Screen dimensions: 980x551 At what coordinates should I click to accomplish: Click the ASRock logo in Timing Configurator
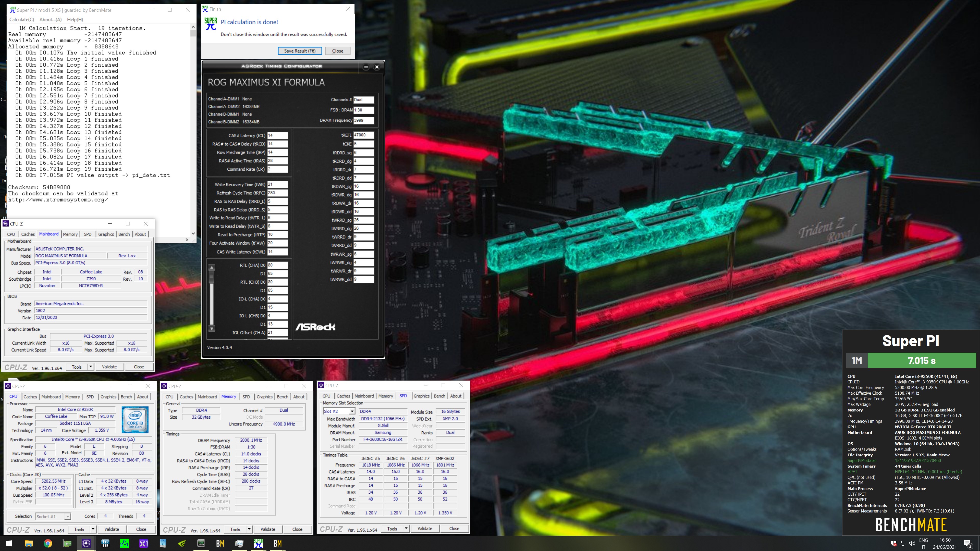315,327
